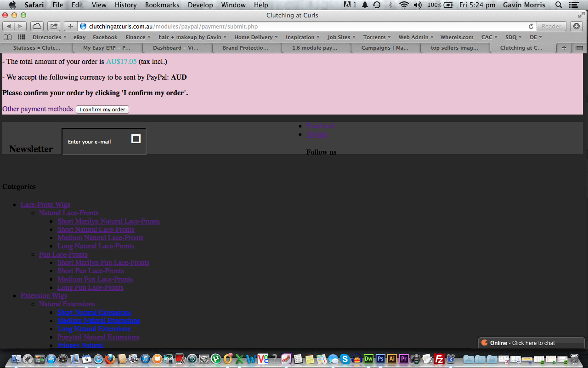Go back with the Safari back arrow

9,26
